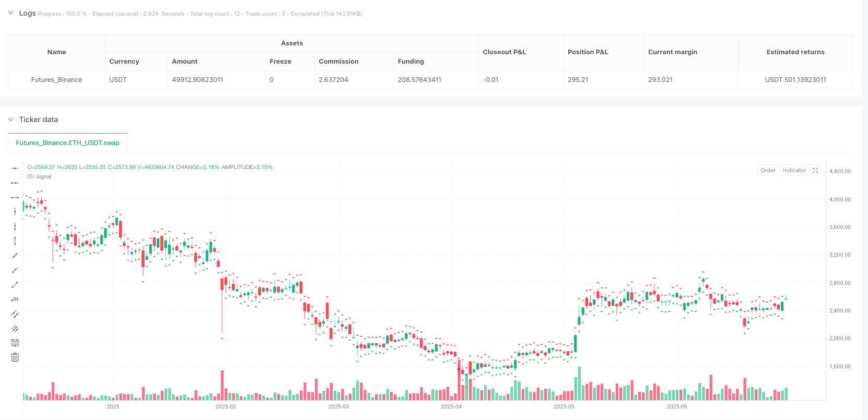The image size is (868, 420).
Task: Select the horizontal segment drawing tool
Action: (15, 197)
